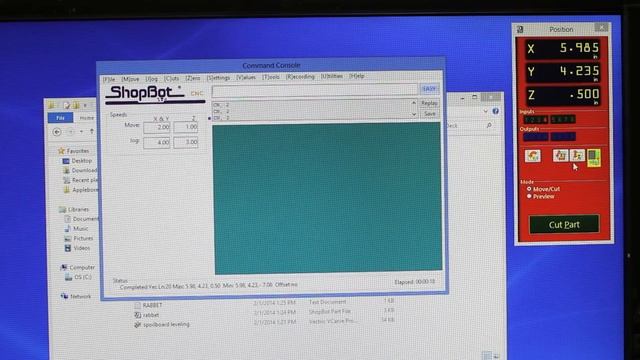Click the third tool icon under the Outputs row

click(577, 156)
